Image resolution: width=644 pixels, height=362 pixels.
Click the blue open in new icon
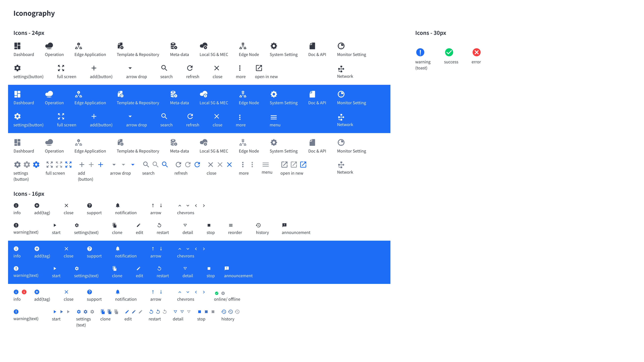click(303, 165)
